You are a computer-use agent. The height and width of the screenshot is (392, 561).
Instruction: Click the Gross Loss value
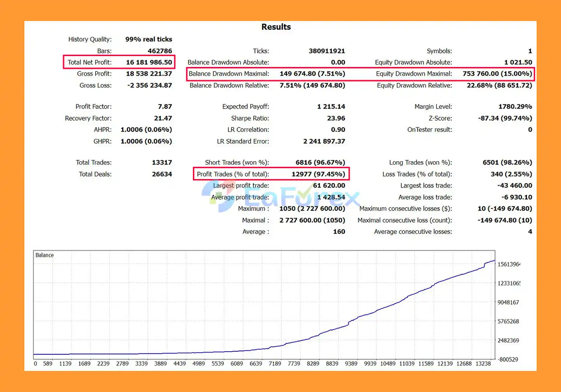coord(149,85)
